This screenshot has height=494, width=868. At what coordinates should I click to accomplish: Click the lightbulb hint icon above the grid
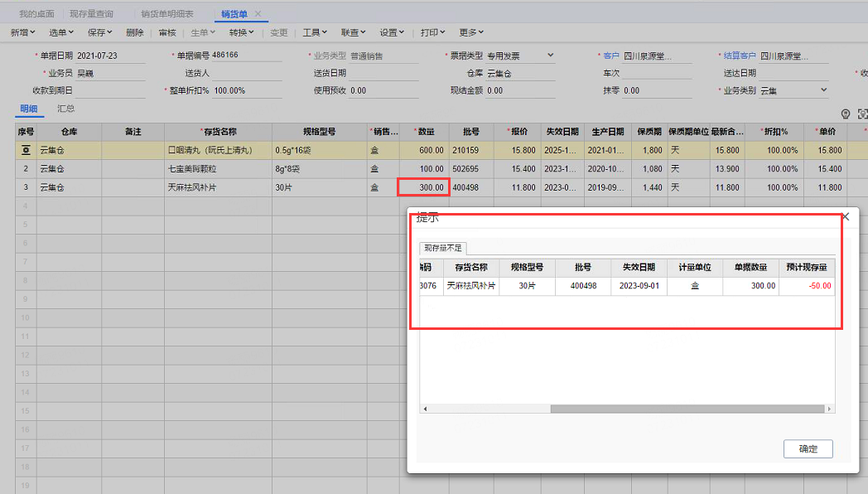846,114
